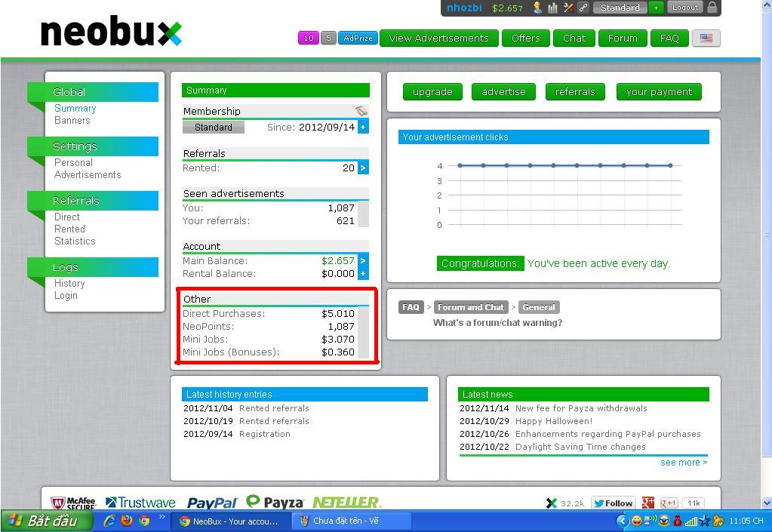Screen dimensions: 772x532
Task: Open the wrench and screwdriver settings icon
Action: pyautogui.click(x=568, y=8)
